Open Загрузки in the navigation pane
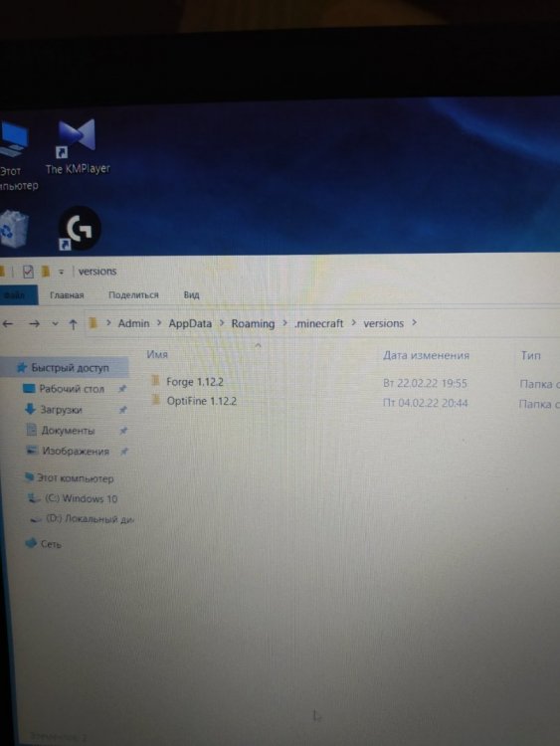The image size is (560, 746). pos(61,410)
